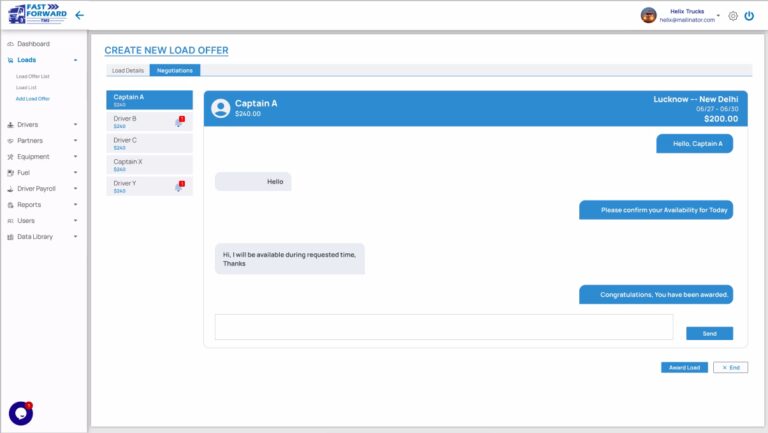768x433 pixels.
Task: Select Captain X in negotiation list
Action: coord(149,165)
